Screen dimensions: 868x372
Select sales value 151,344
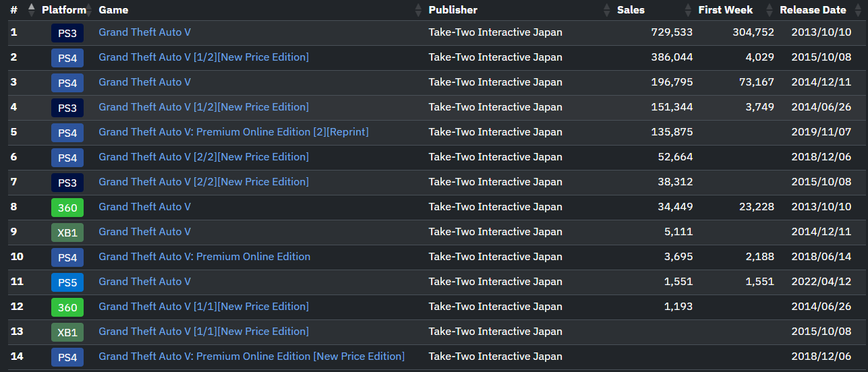[x=672, y=107]
